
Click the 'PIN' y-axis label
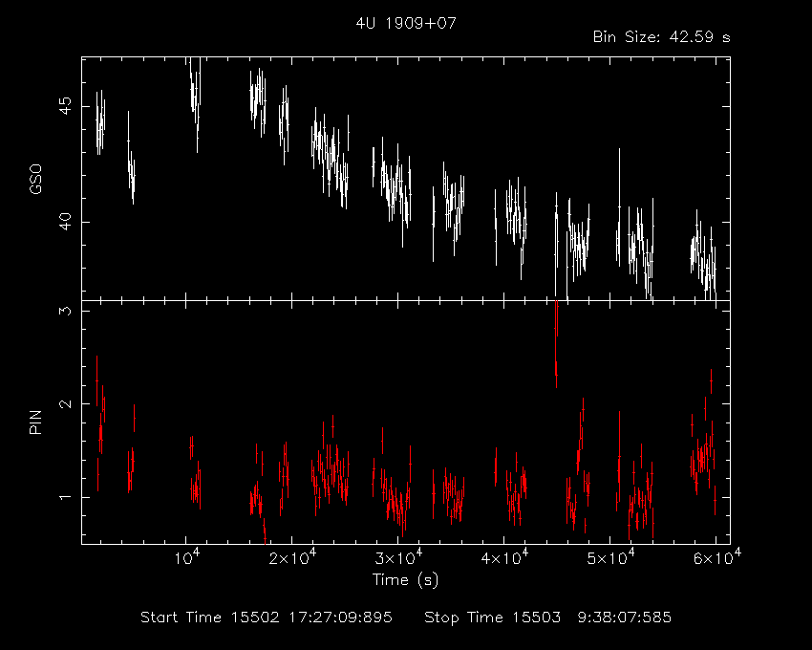click(35, 422)
